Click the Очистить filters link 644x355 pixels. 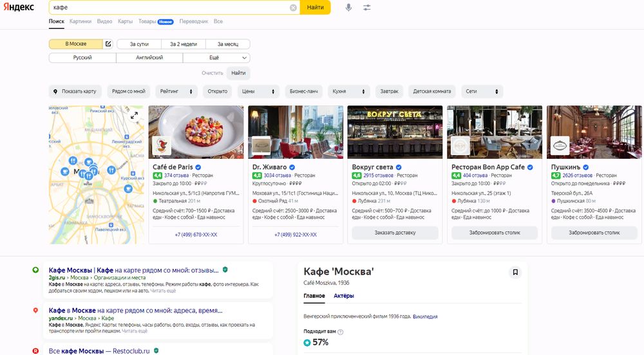[x=213, y=73]
